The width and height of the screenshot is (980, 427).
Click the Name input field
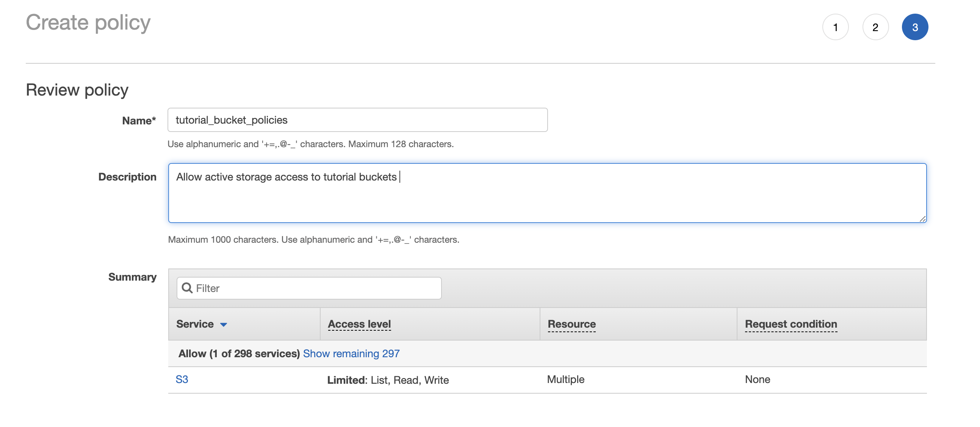tap(357, 119)
